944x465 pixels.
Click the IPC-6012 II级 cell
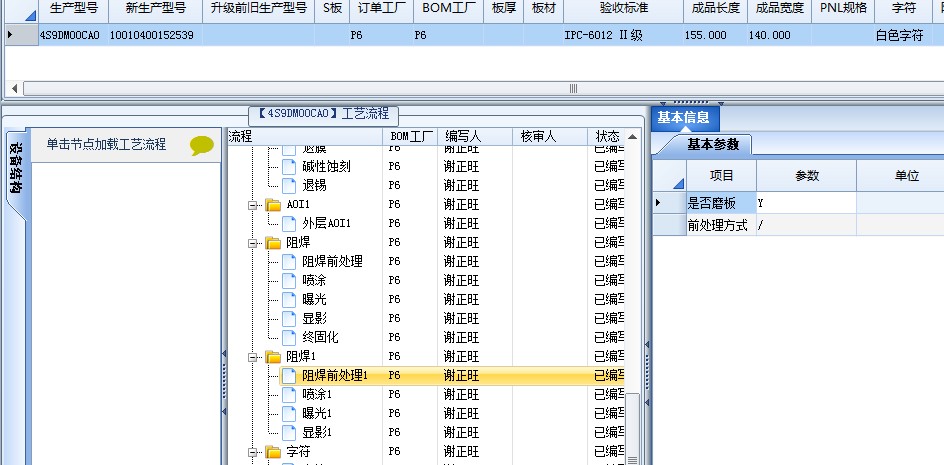coord(623,35)
